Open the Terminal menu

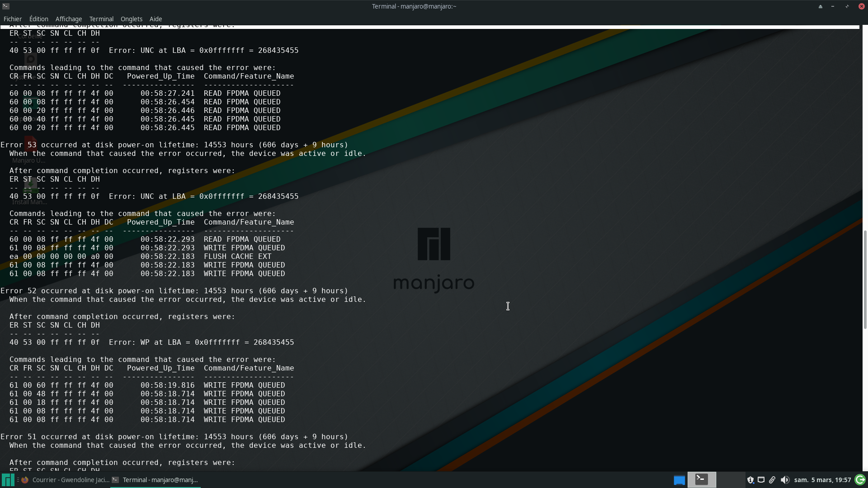(101, 19)
